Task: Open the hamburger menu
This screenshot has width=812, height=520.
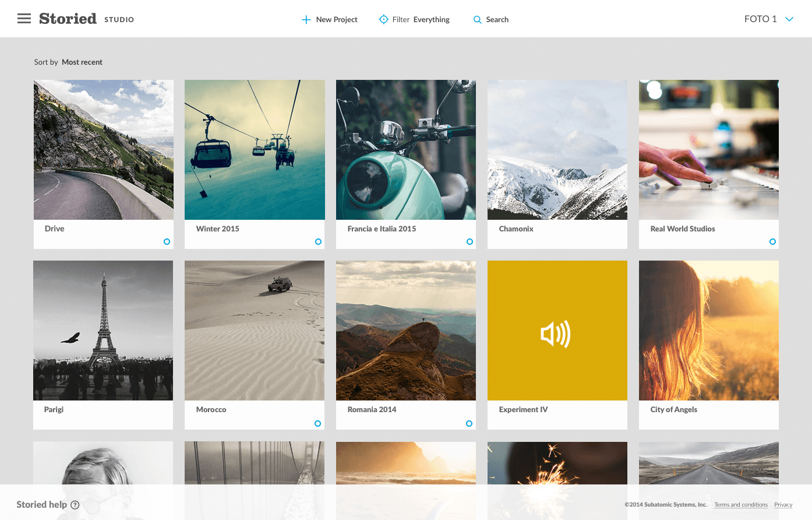Action: pos(24,19)
